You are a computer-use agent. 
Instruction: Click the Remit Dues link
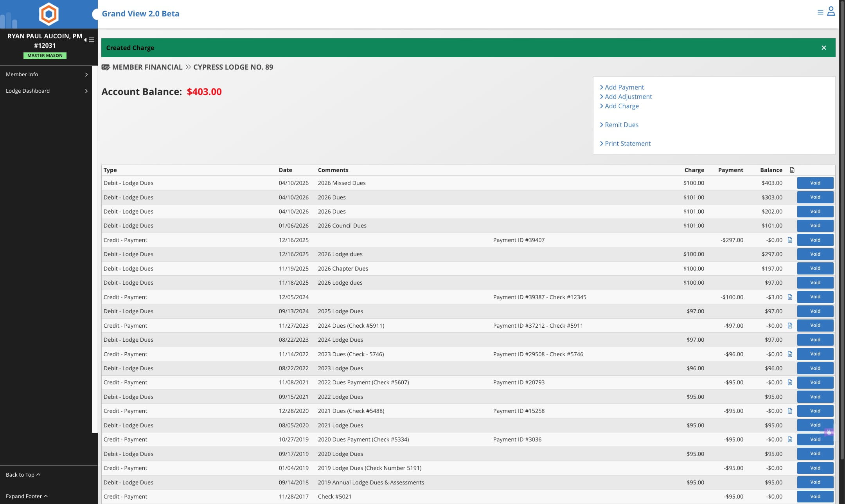coord(621,125)
